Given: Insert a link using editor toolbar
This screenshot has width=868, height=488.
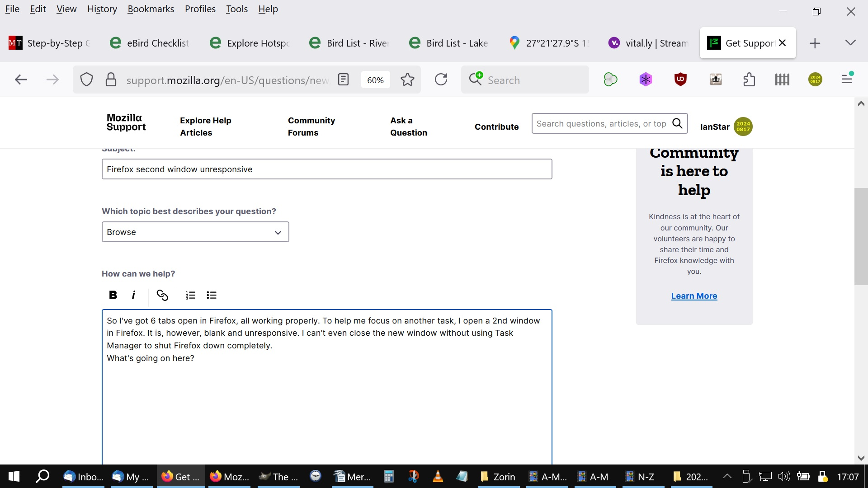Looking at the screenshot, I should point(162,295).
